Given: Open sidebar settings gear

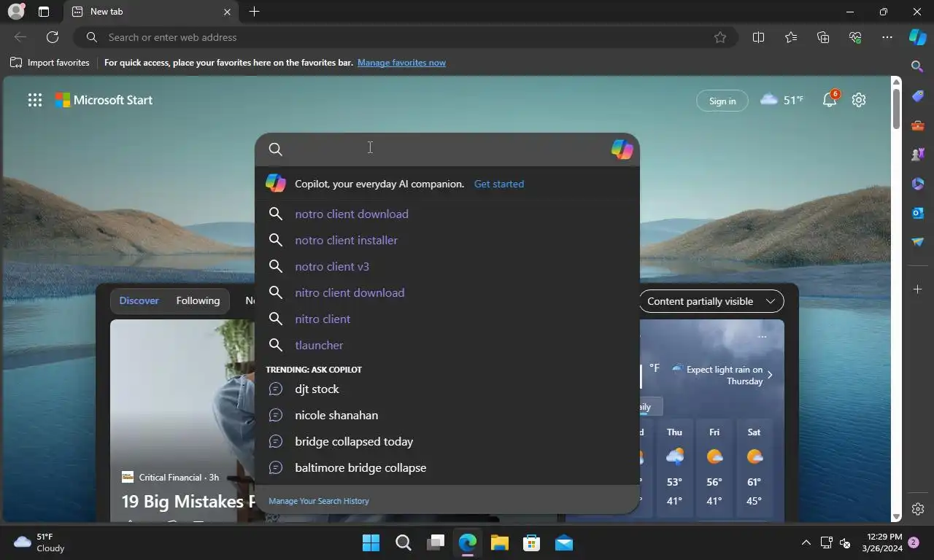Looking at the screenshot, I should click(x=918, y=509).
